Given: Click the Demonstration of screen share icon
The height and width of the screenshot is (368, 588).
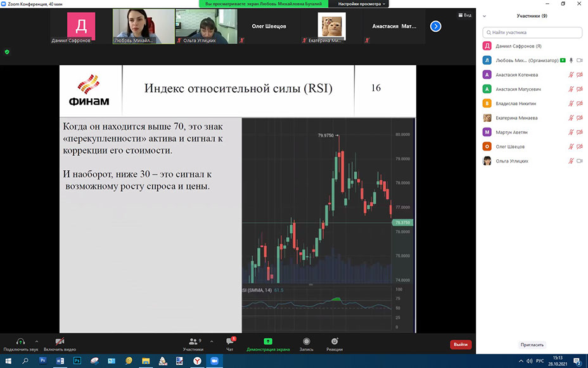Looking at the screenshot, I should [267, 341].
